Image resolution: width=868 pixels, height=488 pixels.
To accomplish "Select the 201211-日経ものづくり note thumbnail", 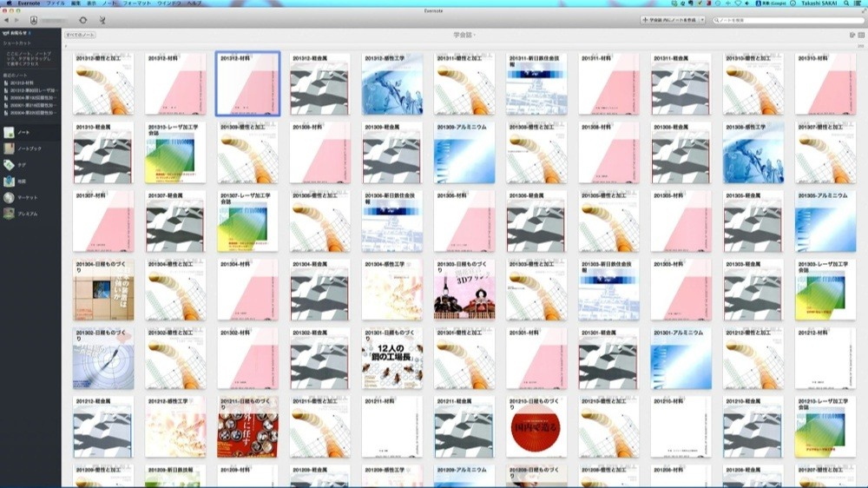I will [247, 427].
